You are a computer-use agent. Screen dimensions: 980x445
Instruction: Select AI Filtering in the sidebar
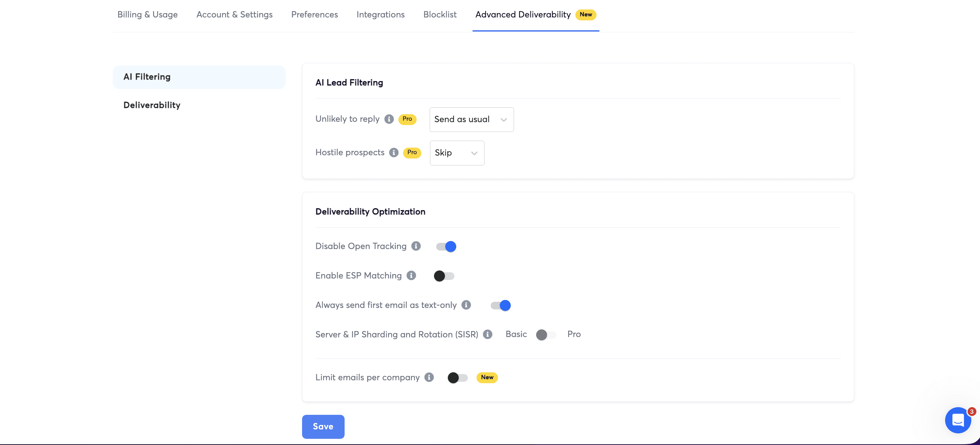click(147, 76)
